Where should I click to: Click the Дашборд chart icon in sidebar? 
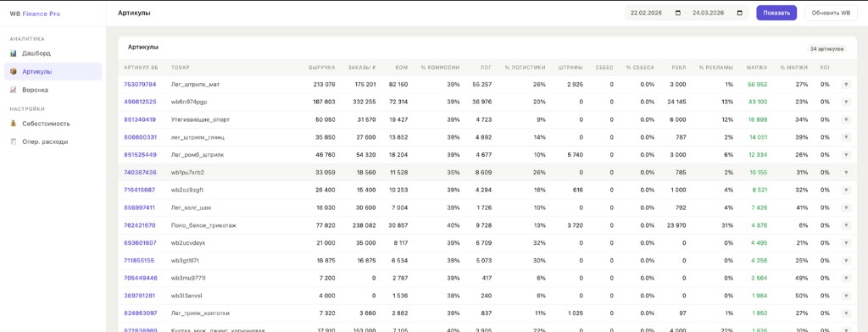coord(14,53)
